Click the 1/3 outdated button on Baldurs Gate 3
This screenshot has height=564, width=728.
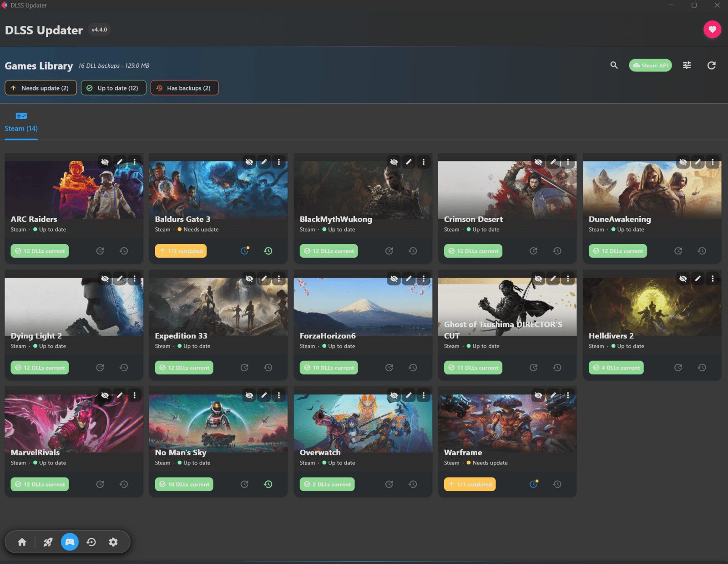(181, 251)
